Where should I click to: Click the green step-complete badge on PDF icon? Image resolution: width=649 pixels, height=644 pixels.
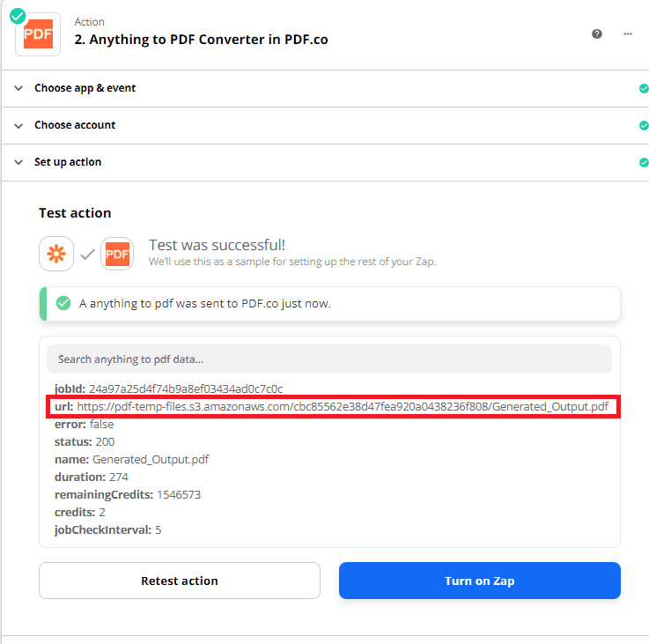tap(18, 14)
